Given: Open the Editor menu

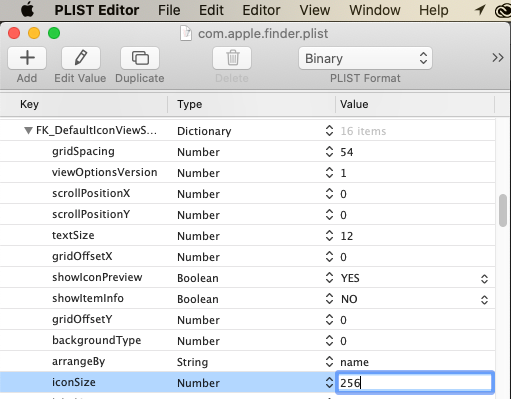Looking at the screenshot, I should (261, 10).
